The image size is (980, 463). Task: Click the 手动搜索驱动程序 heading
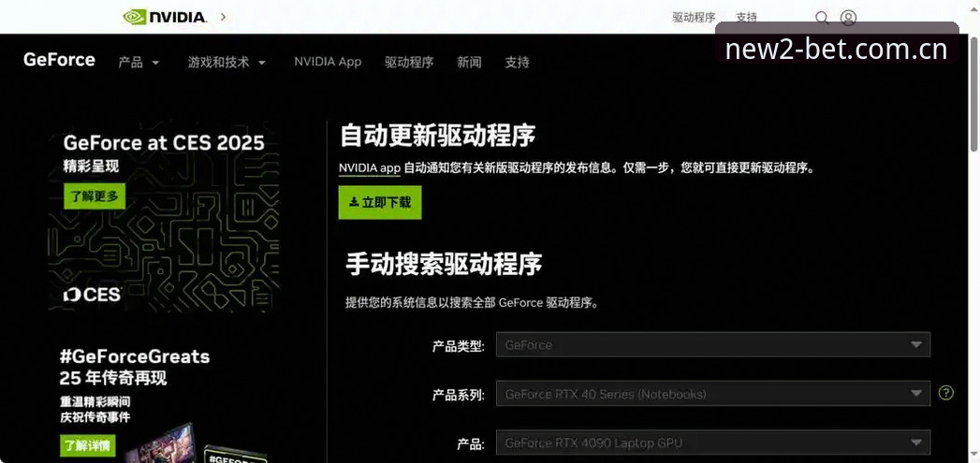(444, 265)
